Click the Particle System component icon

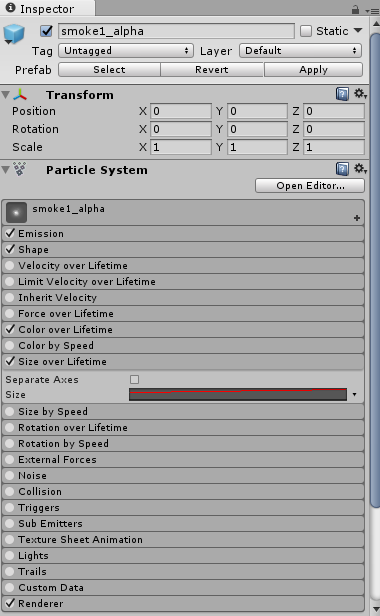[x=20, y=169]
